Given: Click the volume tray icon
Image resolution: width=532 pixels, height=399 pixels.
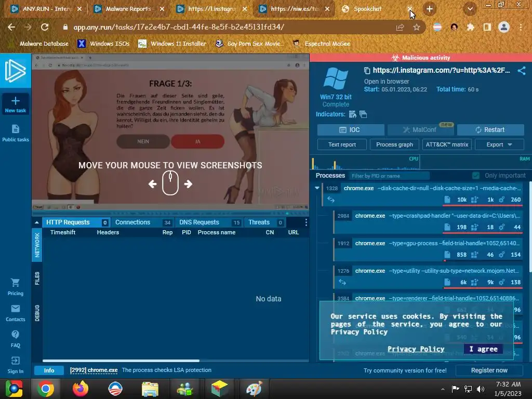Looking at the screenshot, I should [x=481, y=389].
